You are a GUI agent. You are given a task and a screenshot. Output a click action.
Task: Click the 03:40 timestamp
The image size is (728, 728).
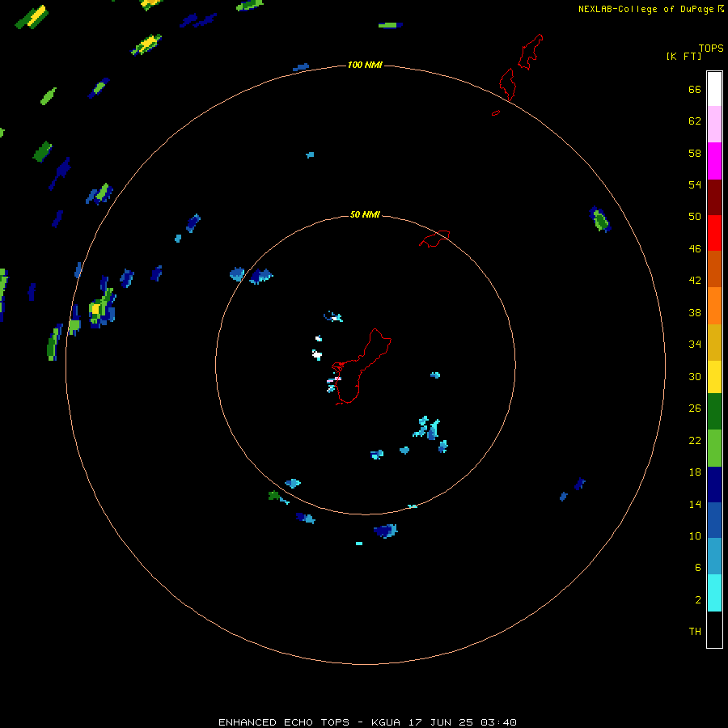tap(498, 722)
